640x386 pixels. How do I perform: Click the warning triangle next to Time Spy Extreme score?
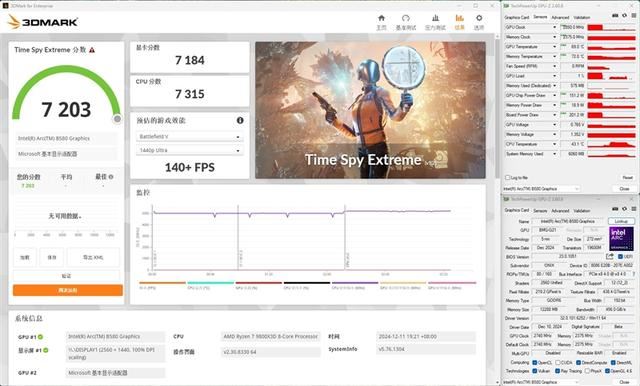pyautogui.click(x=92, y=50)
